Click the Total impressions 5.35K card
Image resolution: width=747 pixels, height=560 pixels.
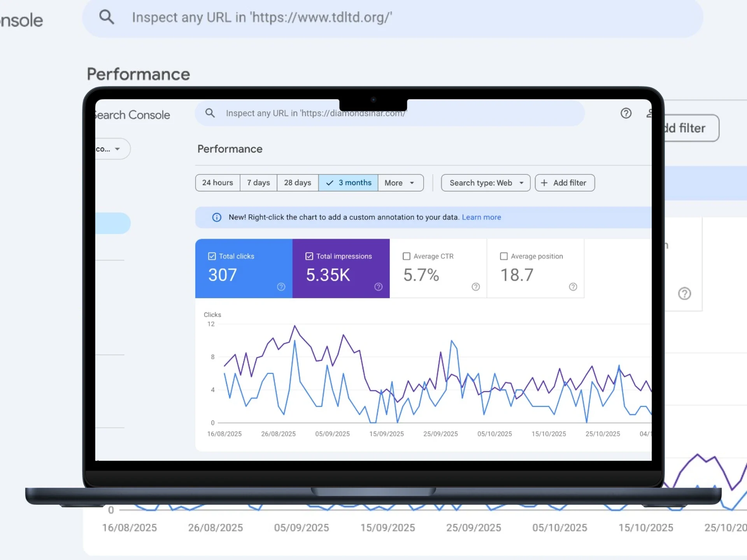341,268
